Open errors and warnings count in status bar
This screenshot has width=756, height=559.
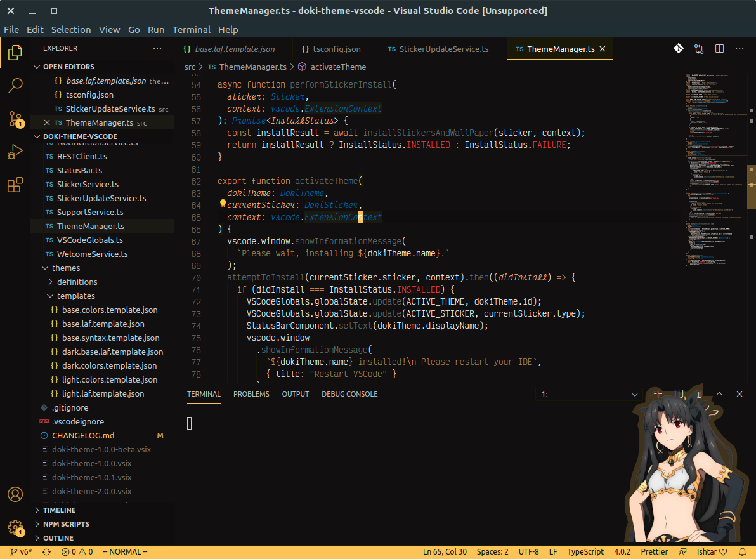pyautogui.click(x=77, y=552)
